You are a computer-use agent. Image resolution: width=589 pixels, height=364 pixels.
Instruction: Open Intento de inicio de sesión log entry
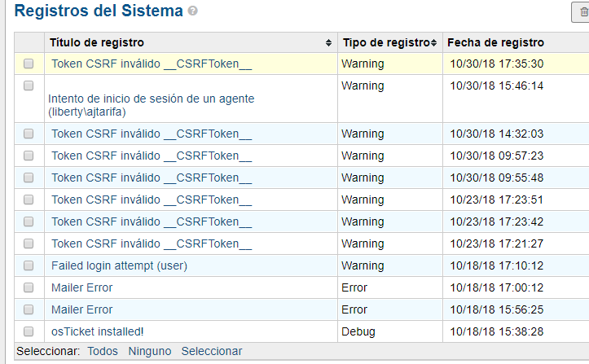(151, 105)
